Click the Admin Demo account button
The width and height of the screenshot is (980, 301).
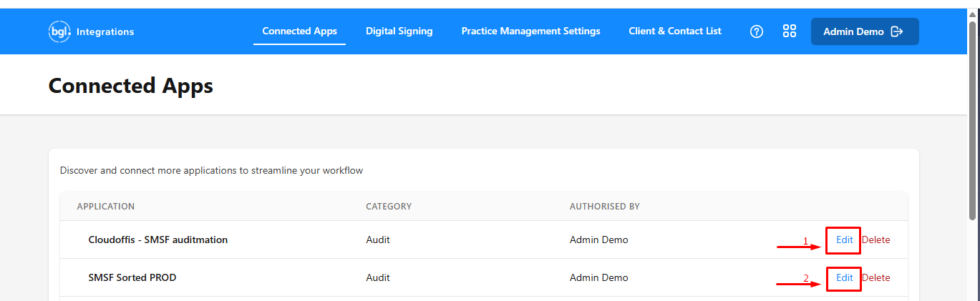(x=865, y=31)
